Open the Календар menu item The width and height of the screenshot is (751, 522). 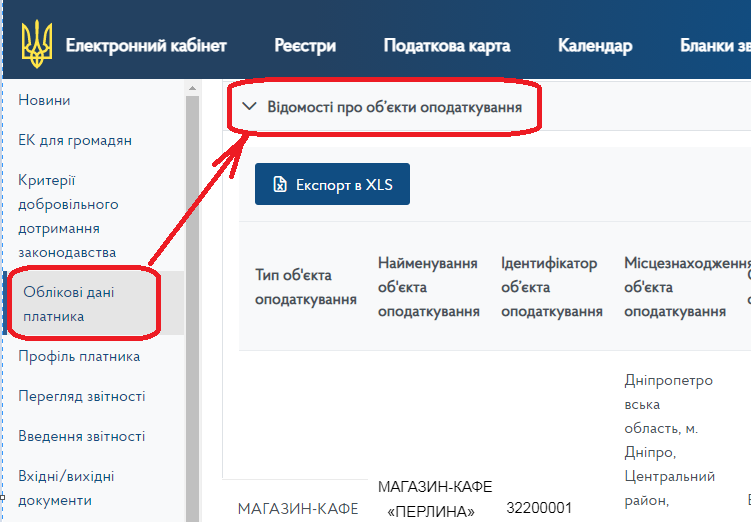click(594, 46)
